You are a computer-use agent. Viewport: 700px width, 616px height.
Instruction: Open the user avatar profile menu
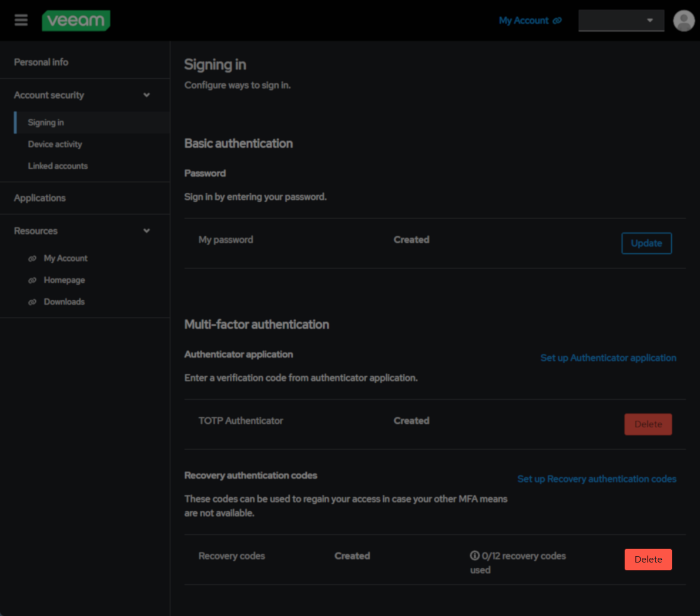(684, 21)
